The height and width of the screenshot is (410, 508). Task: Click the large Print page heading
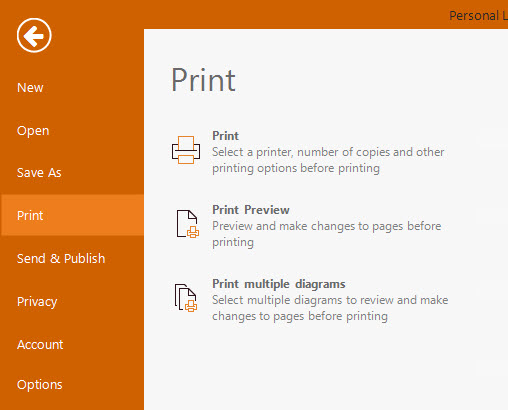(203, 80)
